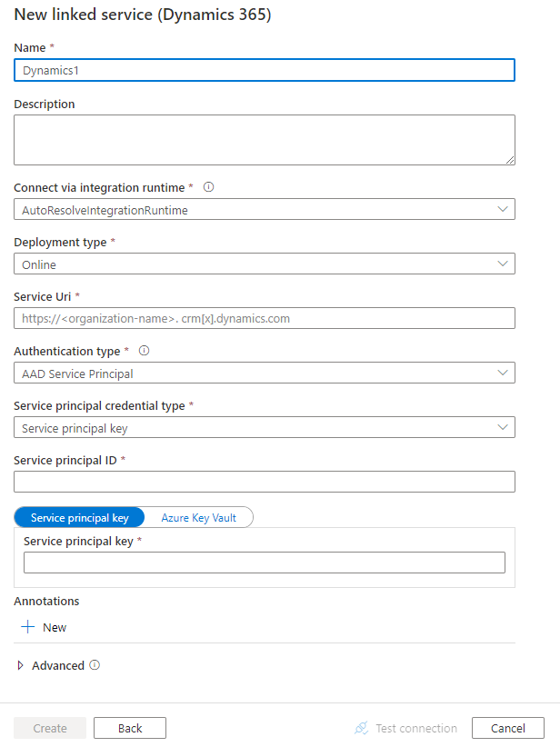
Task: Select the Service principal key tab
Action: point(79,517)
